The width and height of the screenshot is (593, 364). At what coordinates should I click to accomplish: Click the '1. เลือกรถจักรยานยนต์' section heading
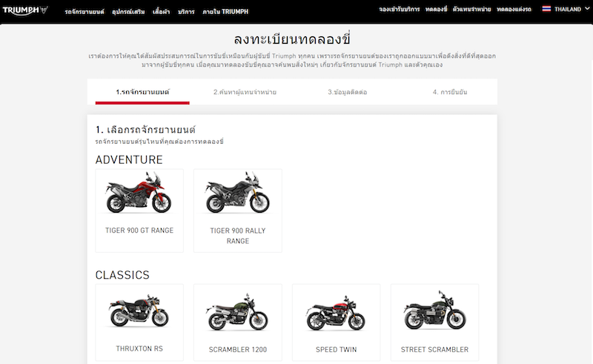(145, 130)
